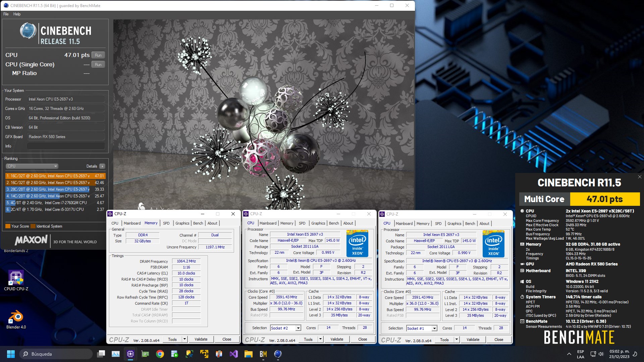This screenshot has width=644, height=362.
Task: Select ranking row Intel Core i5-3317U
Action: coord(55,209)
